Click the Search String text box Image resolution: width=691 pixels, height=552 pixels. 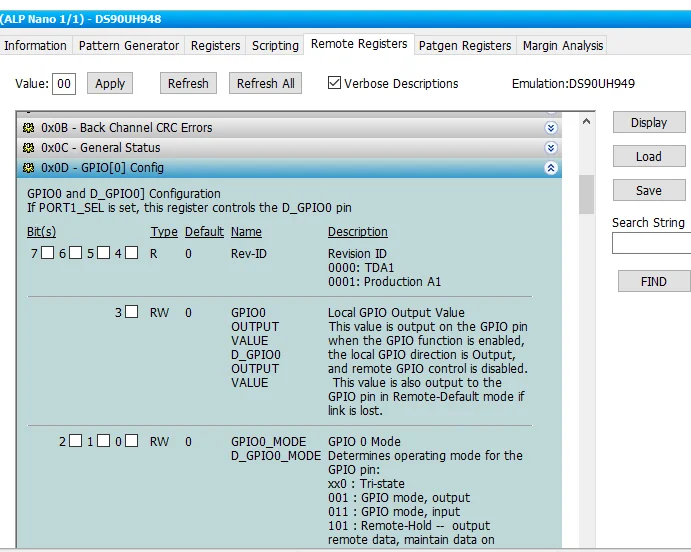651,243
